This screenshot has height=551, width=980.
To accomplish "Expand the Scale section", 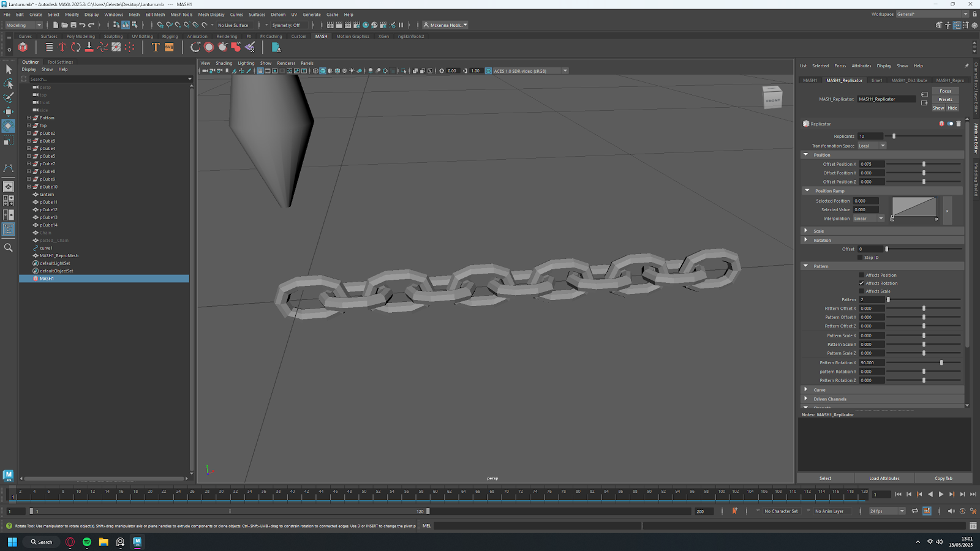I will 806,231.
